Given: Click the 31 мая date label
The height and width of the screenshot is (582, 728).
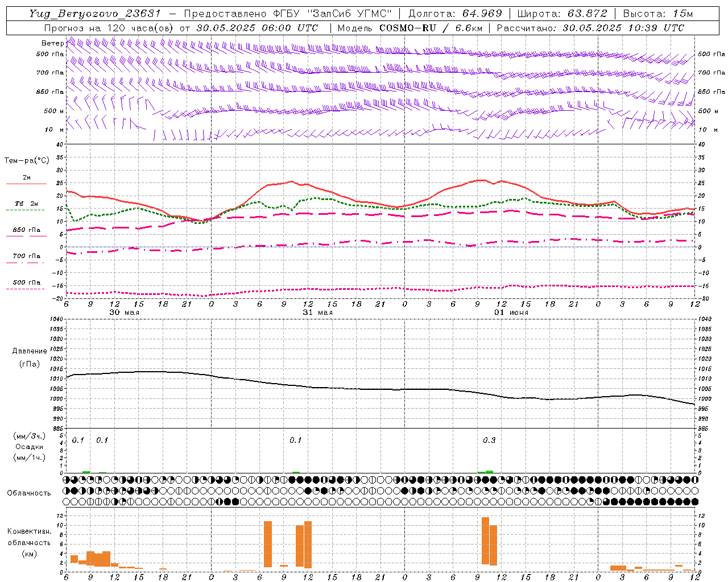Looking at the screenshot, I should pyautogui.click(x=318, y=313).
